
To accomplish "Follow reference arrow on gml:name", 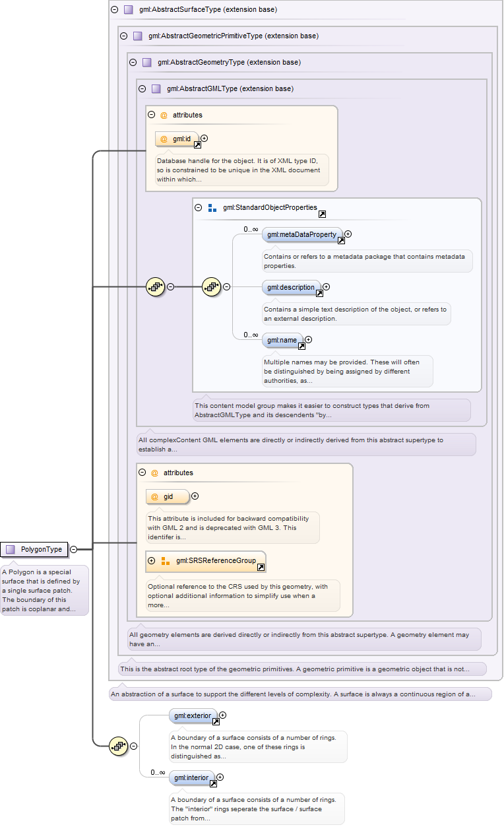I will coord(301,346).
